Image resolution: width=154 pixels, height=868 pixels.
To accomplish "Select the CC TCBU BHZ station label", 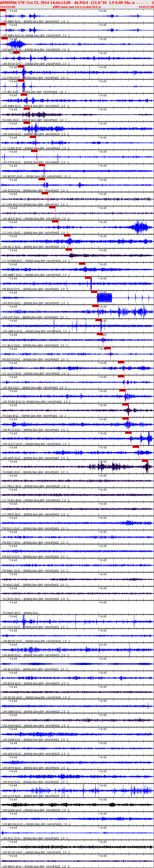I will tap(35, 501).
